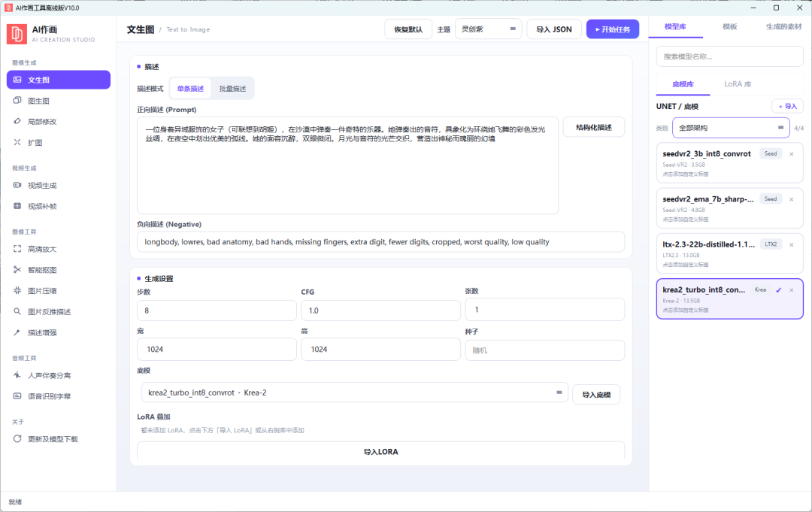Switch to 批量描述 description mode
812x512 pixels.
click(x=232, y=89)
